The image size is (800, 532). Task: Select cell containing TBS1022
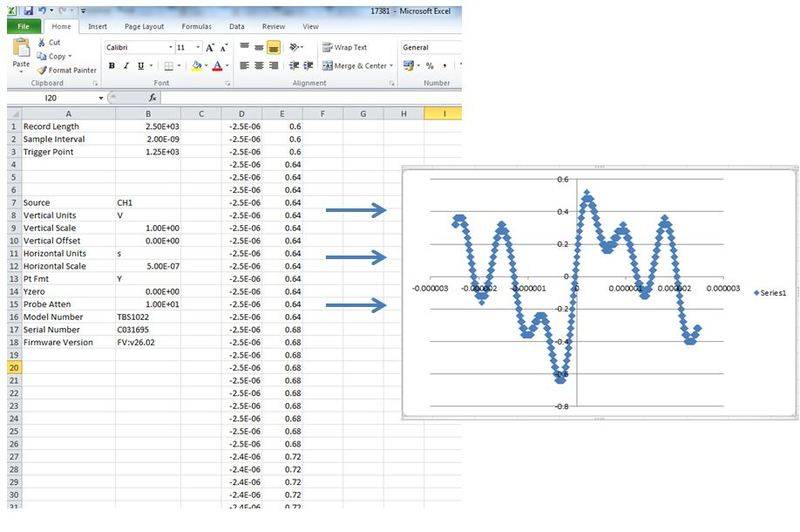tap(148, 317)
